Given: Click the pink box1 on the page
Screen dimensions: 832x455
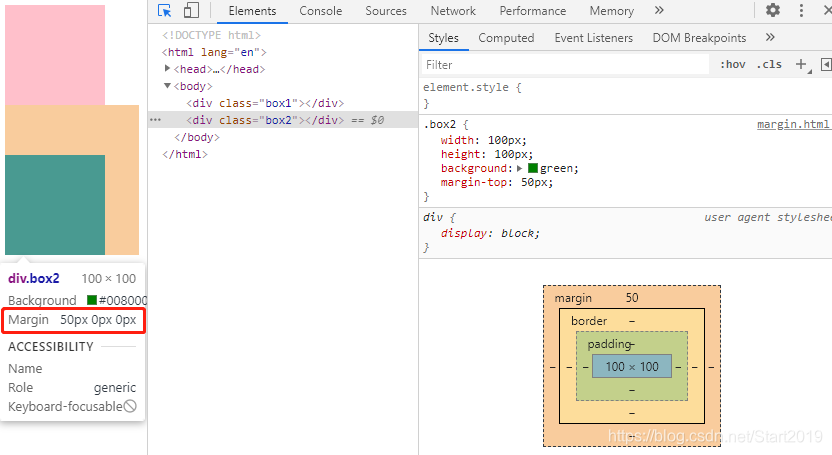Looking at the screenshot, I should pyautogui.click(x=55, y=55).
